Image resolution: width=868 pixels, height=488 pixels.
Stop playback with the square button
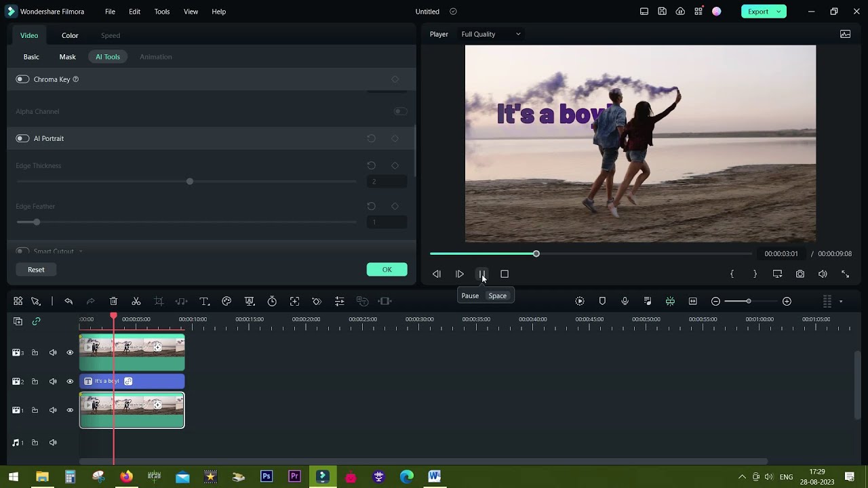pos(505,274)
